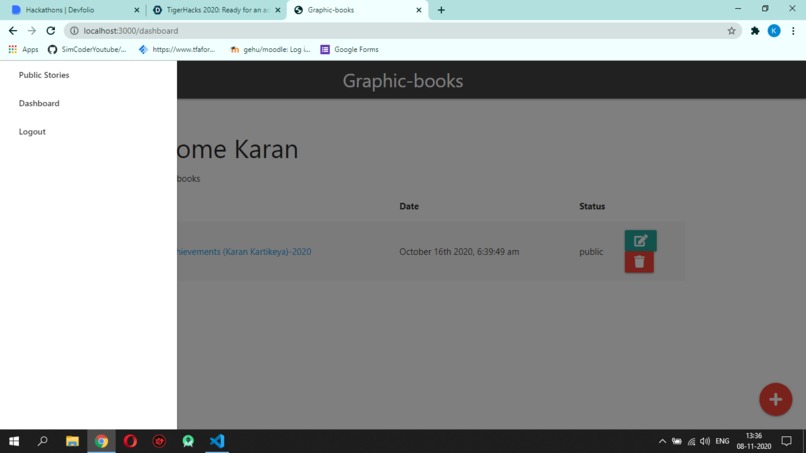
Task: Click the public status cell
Action: (591, 251)
